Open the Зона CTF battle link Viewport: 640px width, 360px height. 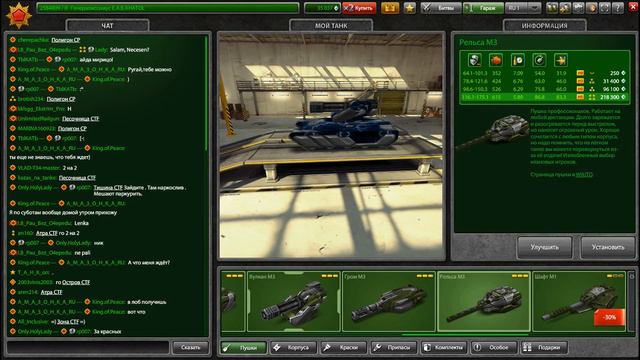click(x=68, y=322)
